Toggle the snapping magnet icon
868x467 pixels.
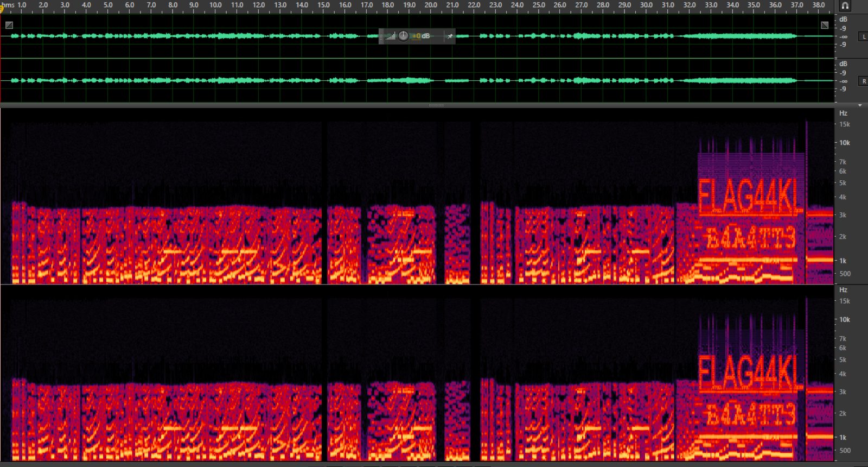click(845, 5)
